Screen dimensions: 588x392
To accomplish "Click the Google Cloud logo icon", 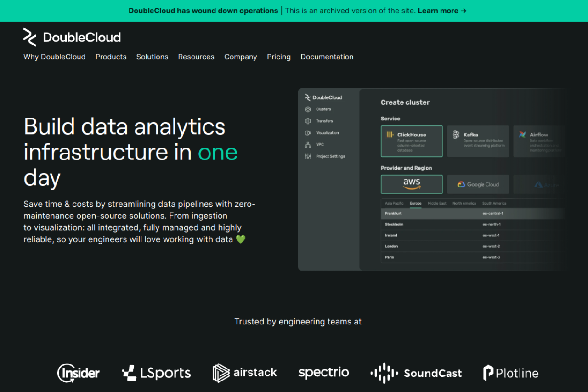I will (461, 184).
